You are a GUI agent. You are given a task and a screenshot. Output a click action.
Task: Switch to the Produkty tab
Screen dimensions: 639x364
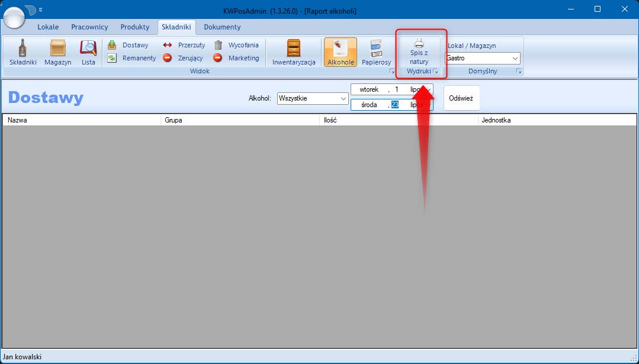134,27
